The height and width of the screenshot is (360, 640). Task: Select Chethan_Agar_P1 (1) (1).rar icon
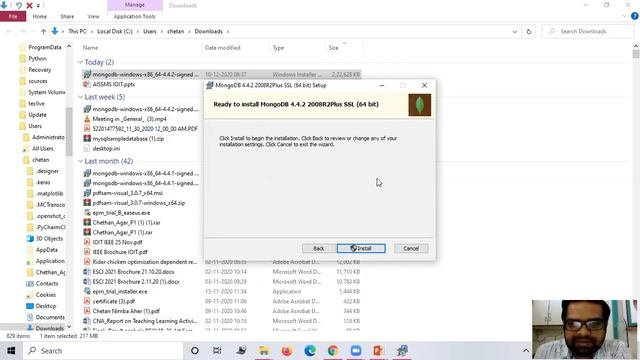87,222
